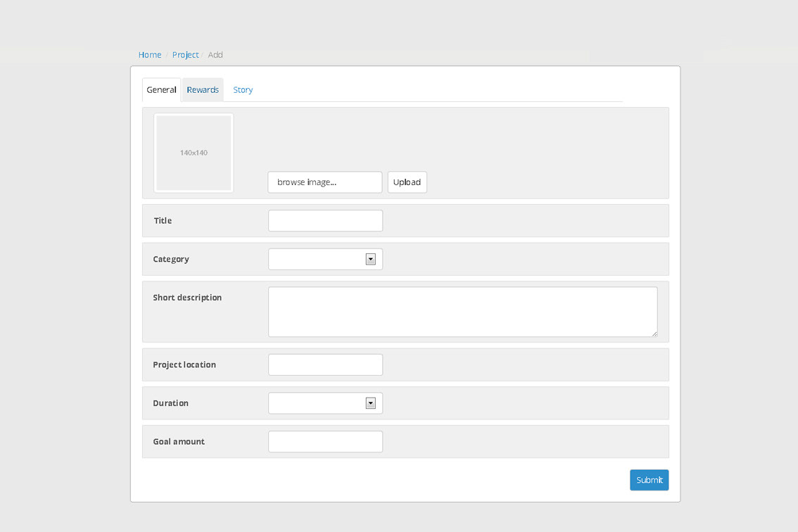Image resolution: width=798 pixels, height=532 pixels.
Task: Click inside the Short description textarea
Action: (462, 311)
